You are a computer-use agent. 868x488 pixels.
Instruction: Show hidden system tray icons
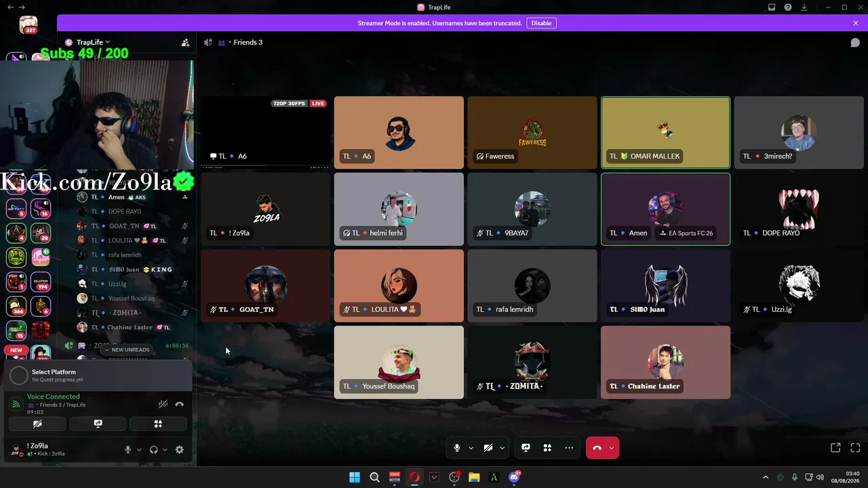pos(766,477)
